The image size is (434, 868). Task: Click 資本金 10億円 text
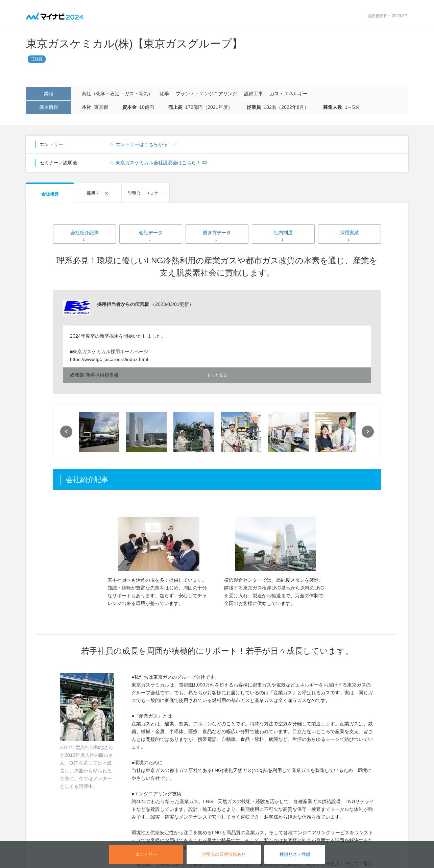pos(138,107)
